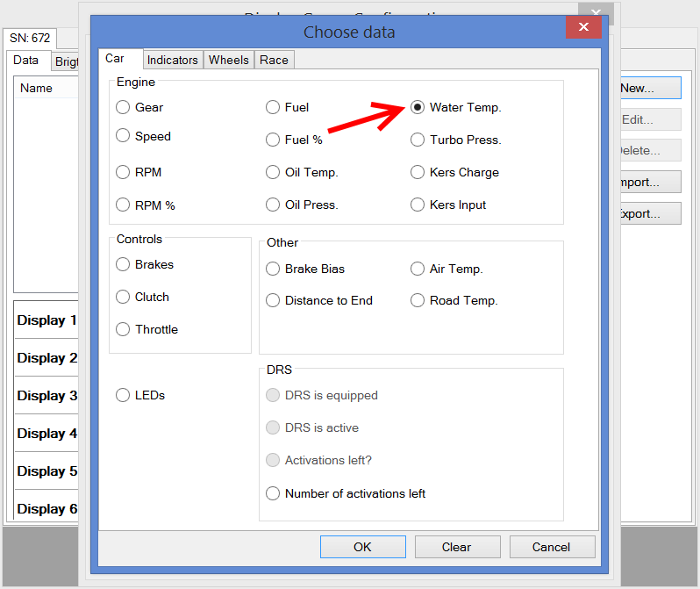Screen dimensions: 700x589
Task: Pick the Fuel % option
Action: point(273,140)
